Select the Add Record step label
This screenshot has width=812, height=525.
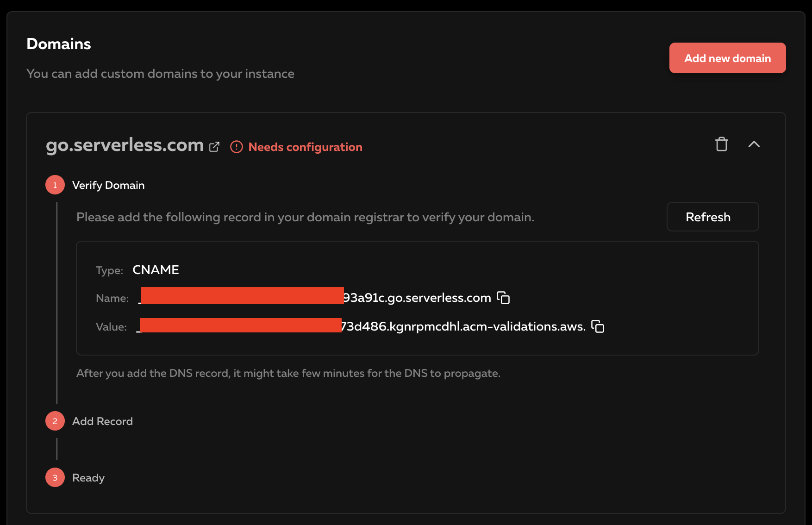point(102,421)
